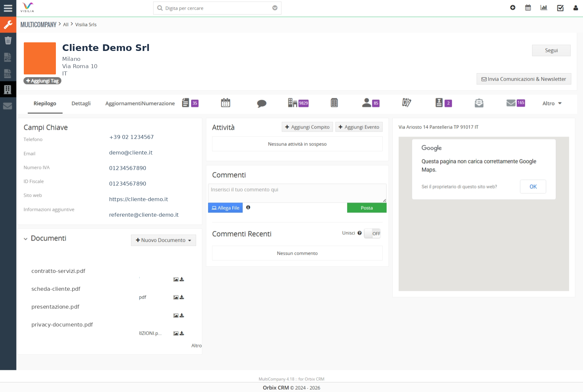583x392 pixels.
Task: Preview presentazione.pdf via image icon
Action: 176,316
